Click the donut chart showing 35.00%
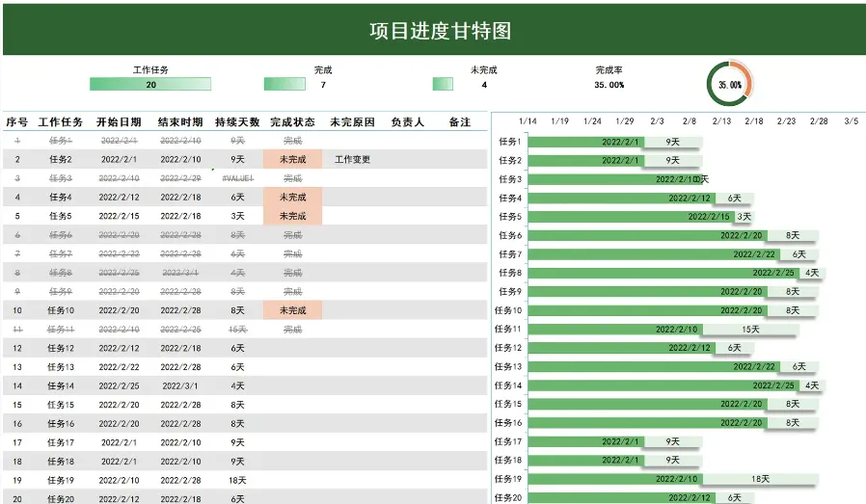 pyautogui.click(x=730, y=85)
